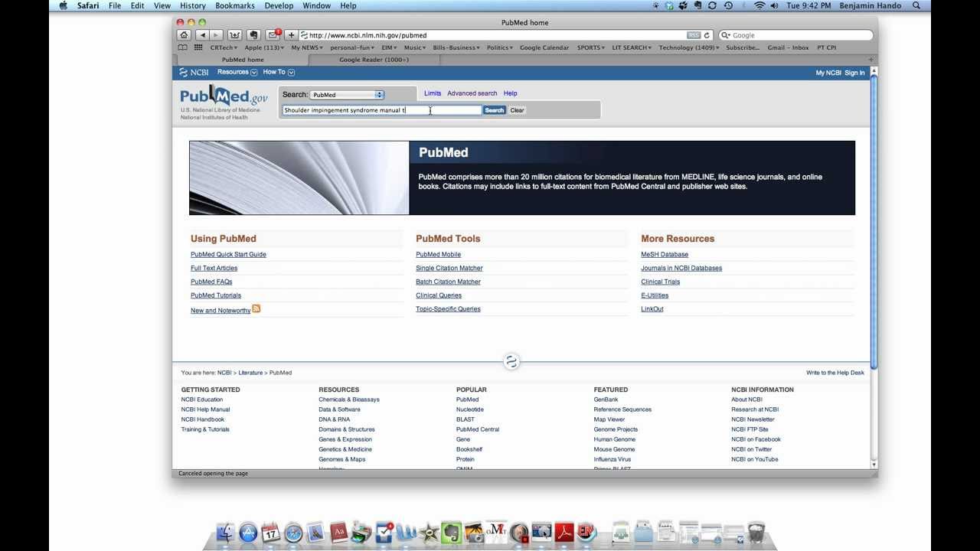Reload the page with the refresh arrow
This screenshot has width=980, height=551.
coord(707,35)
